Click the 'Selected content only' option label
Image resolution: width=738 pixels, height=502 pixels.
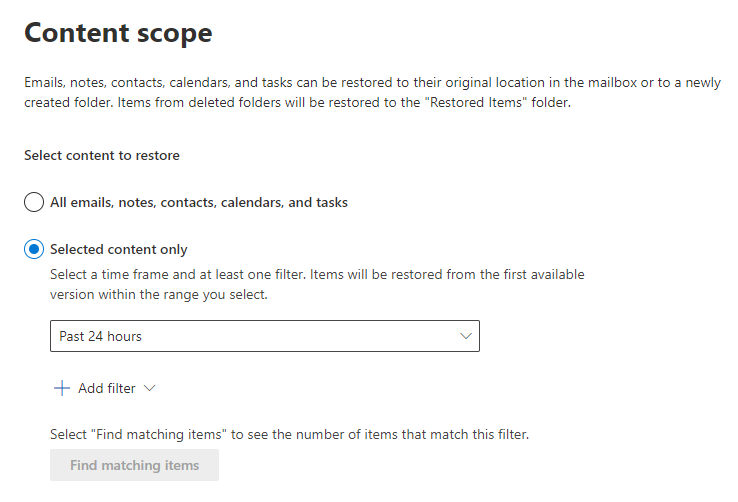coord(119,249)
